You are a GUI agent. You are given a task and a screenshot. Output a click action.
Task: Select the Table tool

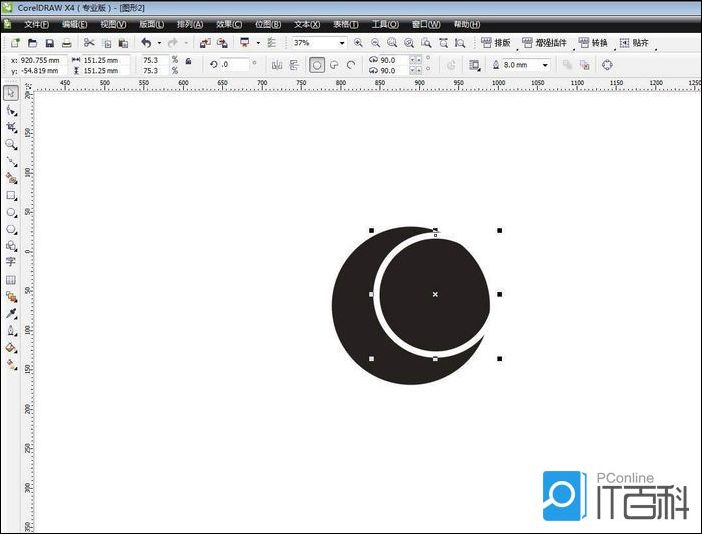[11, 280]
